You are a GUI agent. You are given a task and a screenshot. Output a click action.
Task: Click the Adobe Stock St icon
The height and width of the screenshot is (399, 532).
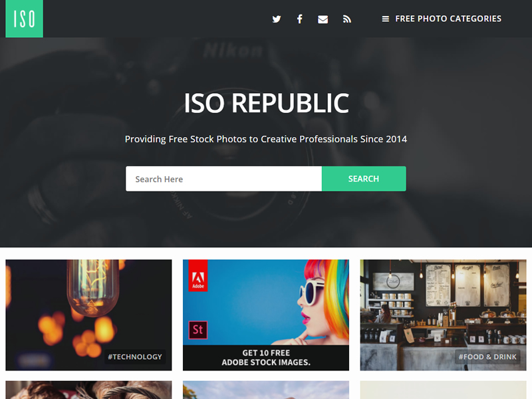point(198,330)
